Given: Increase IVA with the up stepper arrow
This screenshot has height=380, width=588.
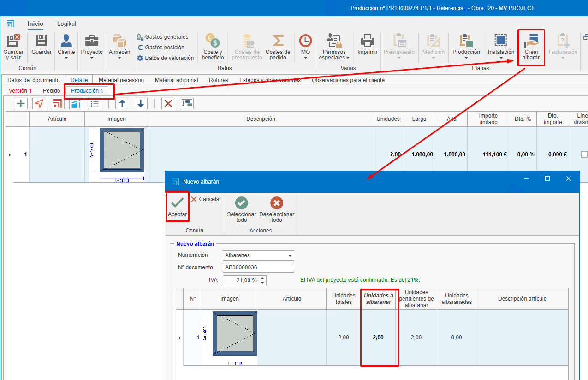Looking at the screenshot, I should 262,278.
